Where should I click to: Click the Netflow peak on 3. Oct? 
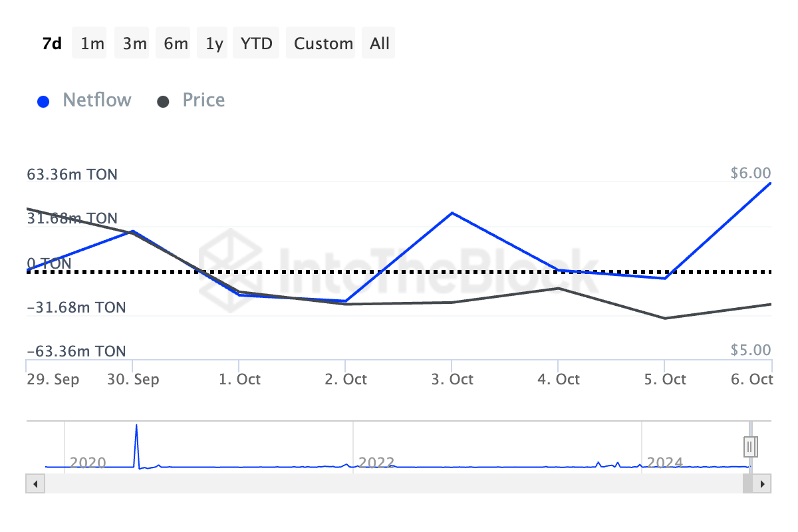pos(452,213)
